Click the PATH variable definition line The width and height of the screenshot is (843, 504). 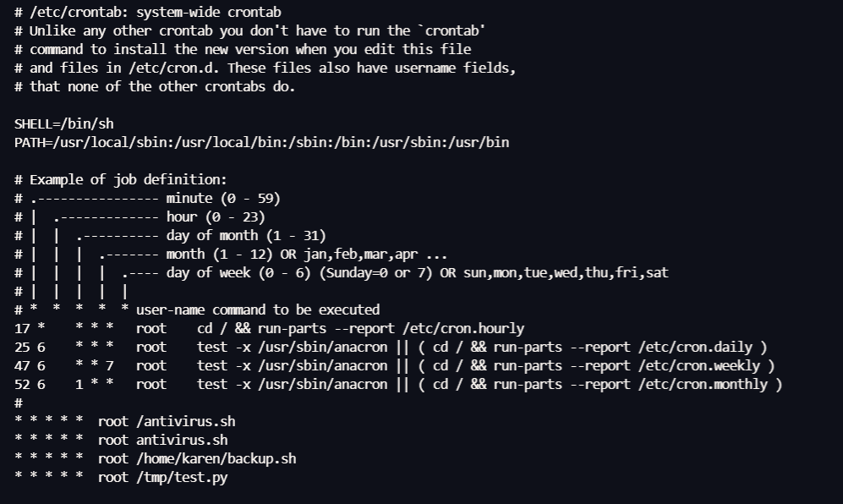(x=261, y=142)
